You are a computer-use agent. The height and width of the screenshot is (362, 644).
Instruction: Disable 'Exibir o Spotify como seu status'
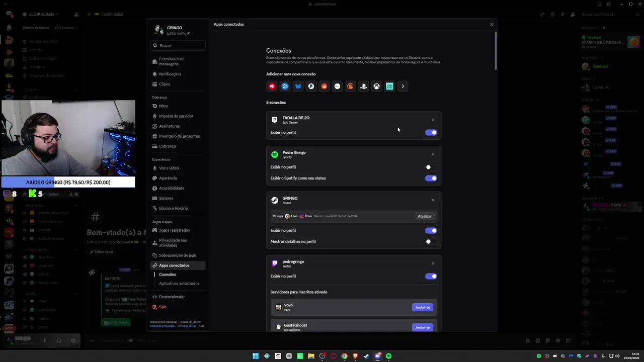(x=431, y=178)
